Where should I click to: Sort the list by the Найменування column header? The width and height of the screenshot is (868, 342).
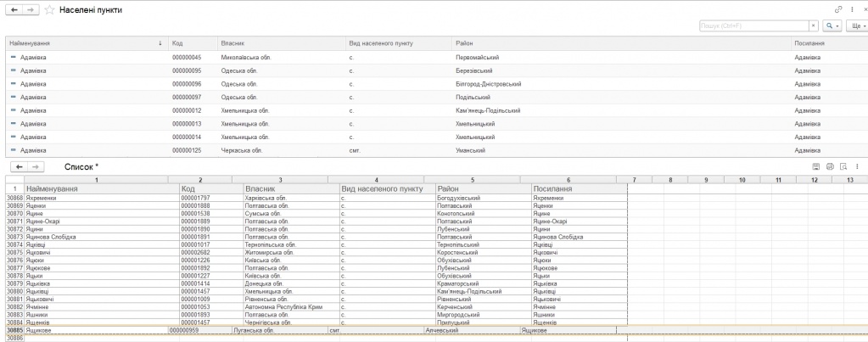point(85,42)
